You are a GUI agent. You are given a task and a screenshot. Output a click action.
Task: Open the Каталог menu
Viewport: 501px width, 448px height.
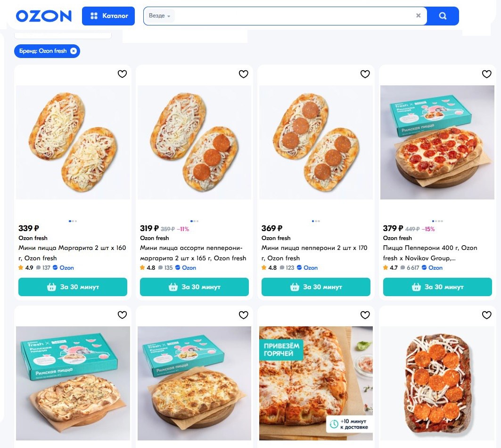(108, 16)
